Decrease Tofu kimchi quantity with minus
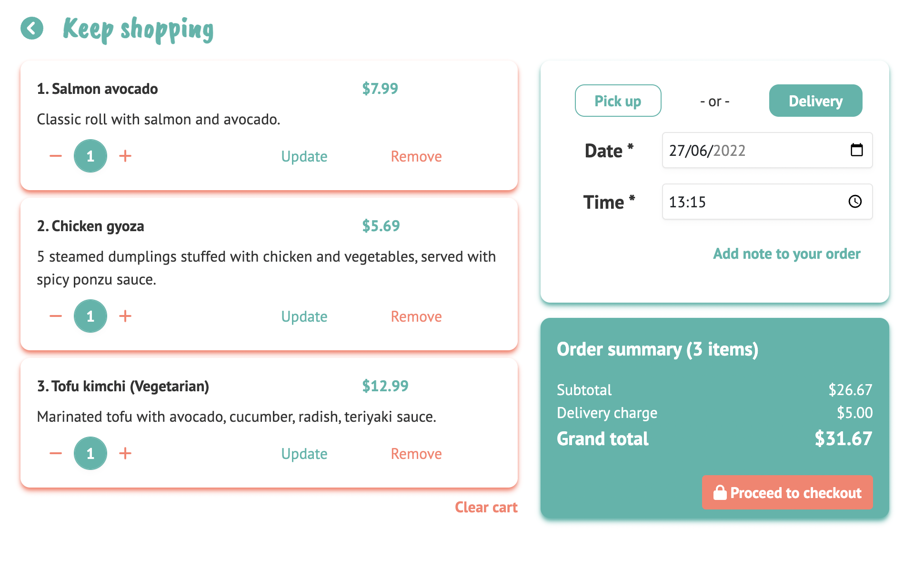 [x=56, y=453]
